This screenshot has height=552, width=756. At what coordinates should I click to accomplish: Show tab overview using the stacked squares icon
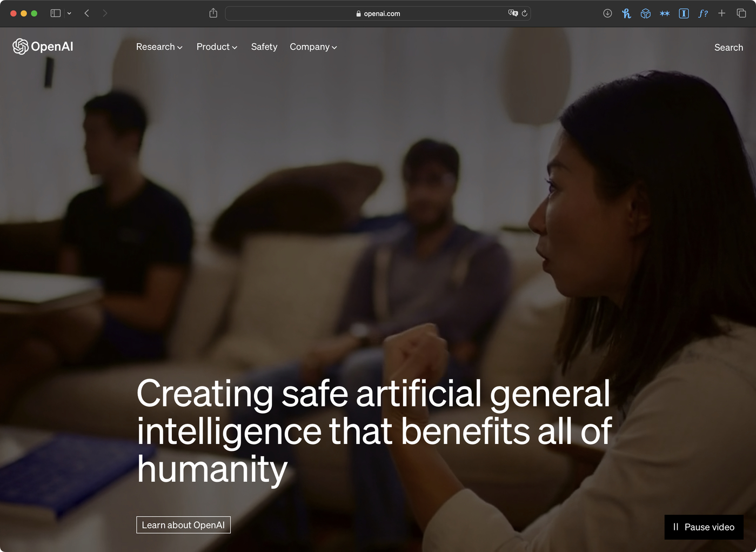coord(741,13)
